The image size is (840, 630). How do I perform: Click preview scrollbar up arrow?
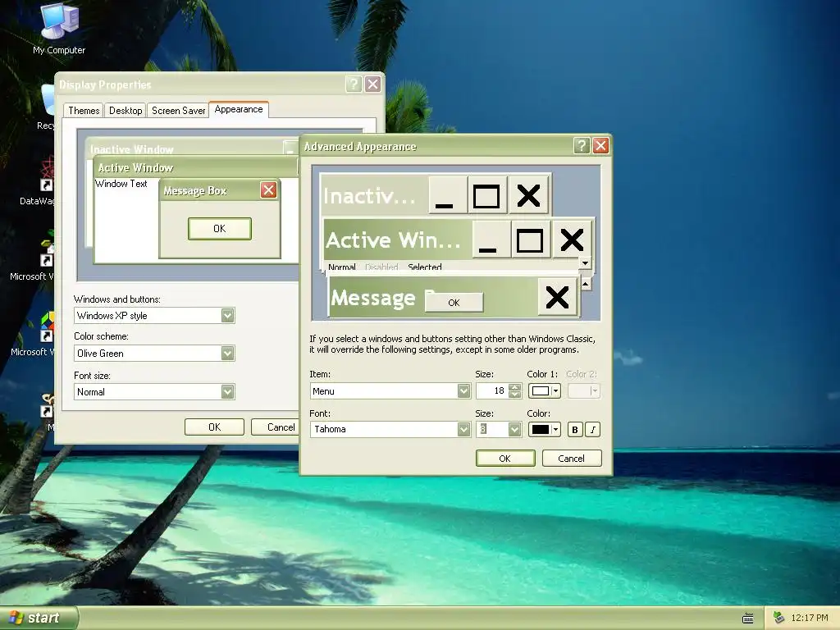click(586, 284)
